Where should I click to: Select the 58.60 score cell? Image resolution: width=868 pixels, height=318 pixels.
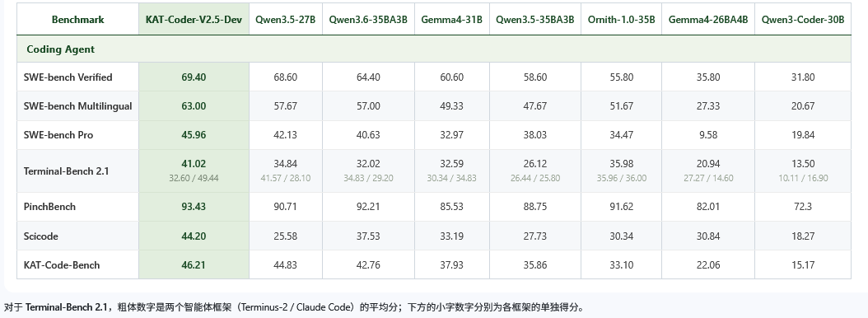(534, 77)
